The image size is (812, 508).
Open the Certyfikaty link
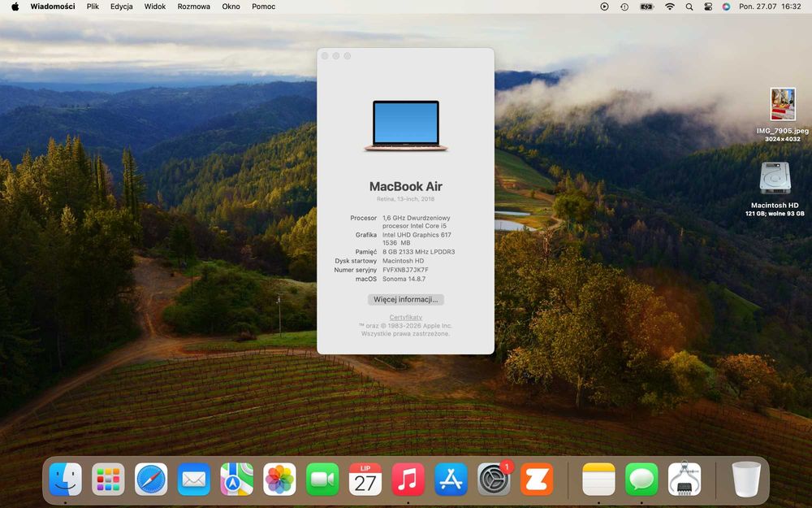(x=405, y=317)
